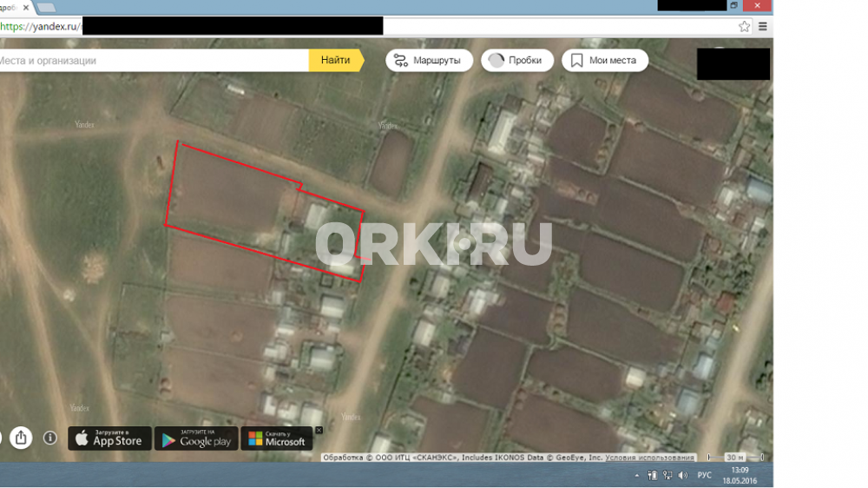The height and width of the screenshot is (488, 868).
Task: Open the Google Play download badge
Action: 196,439
